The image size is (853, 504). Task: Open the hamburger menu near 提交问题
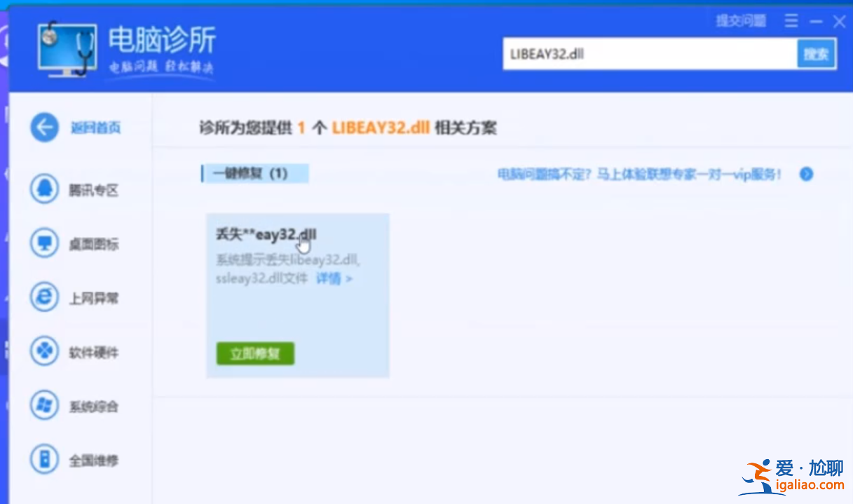tap(791, 21)
